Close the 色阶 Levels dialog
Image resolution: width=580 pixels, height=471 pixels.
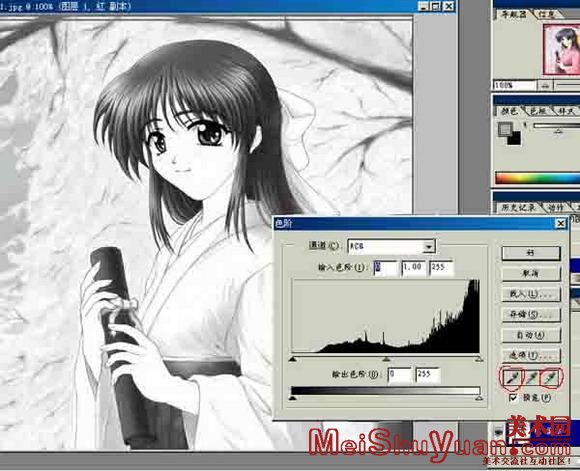click(560, 223)
